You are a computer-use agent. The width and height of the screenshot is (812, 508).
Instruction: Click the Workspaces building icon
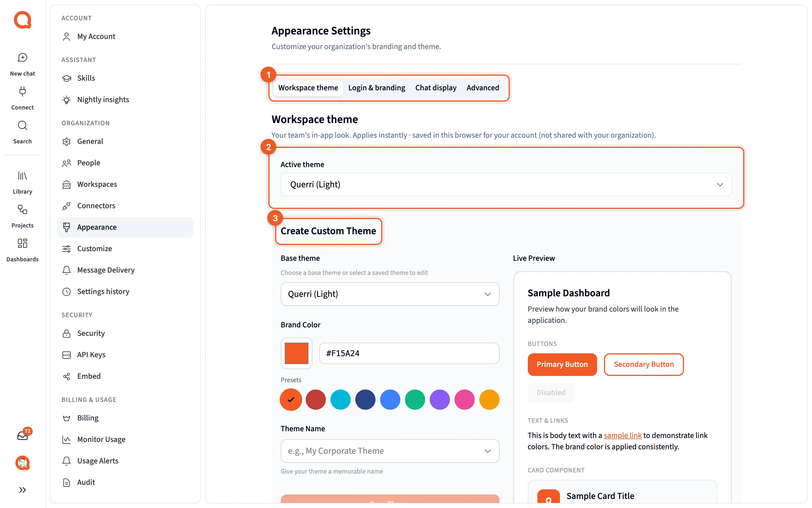[x=67, y=185]
